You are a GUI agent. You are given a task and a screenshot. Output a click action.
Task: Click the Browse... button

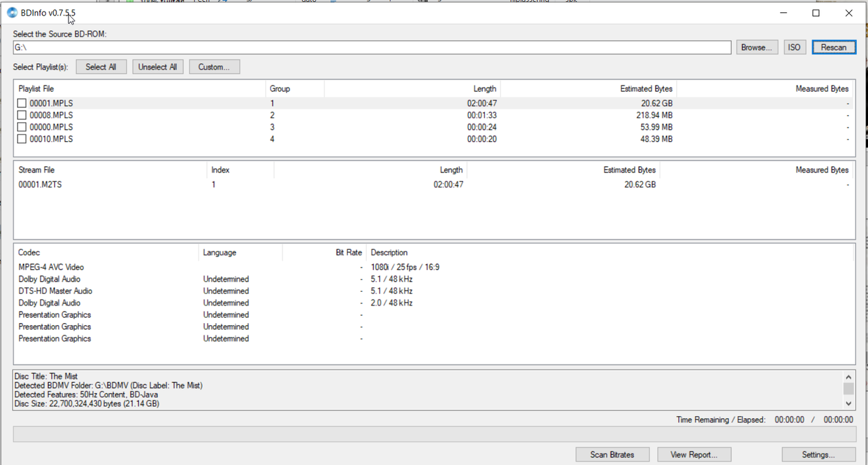757,48
